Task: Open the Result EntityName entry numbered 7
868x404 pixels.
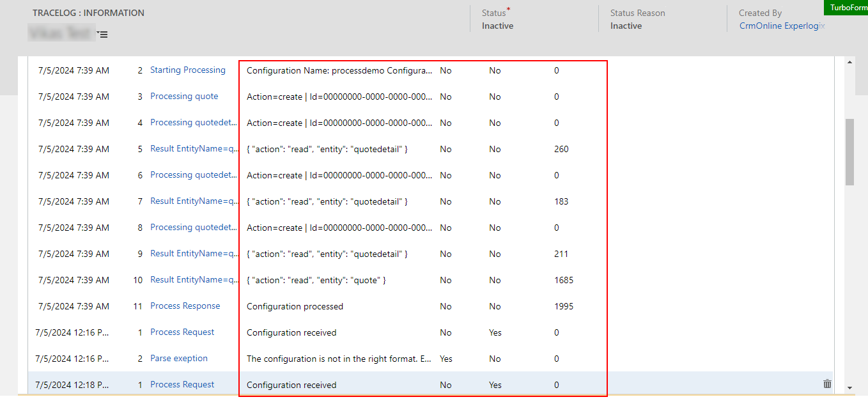Action: pos(195,201)
